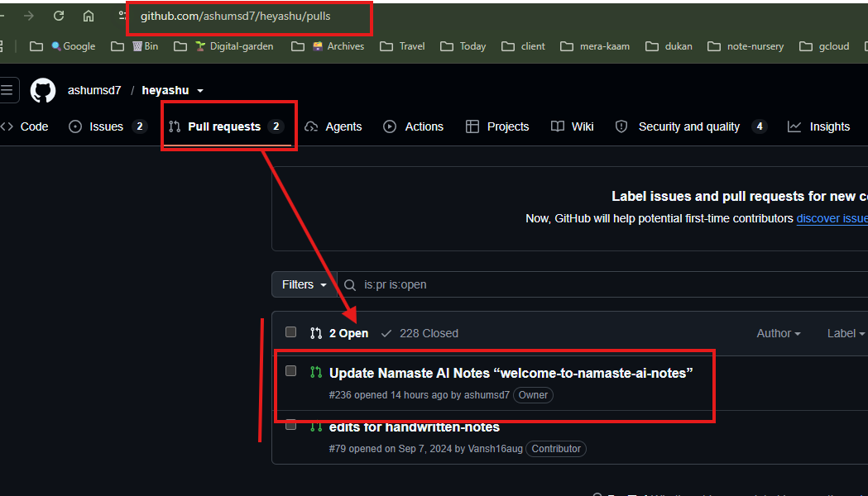868x496 pixels.
Task: Open the gcloud bookmark folder
Action: [824, 46]
